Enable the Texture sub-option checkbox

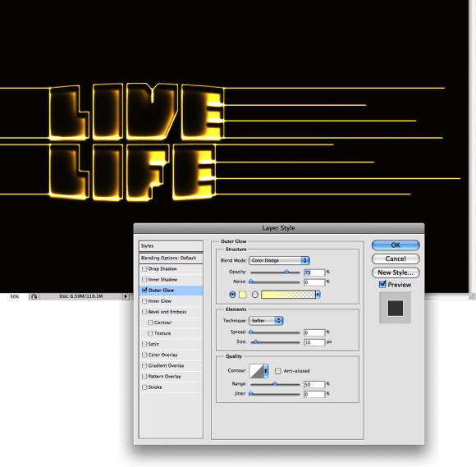tap(150, 333)
